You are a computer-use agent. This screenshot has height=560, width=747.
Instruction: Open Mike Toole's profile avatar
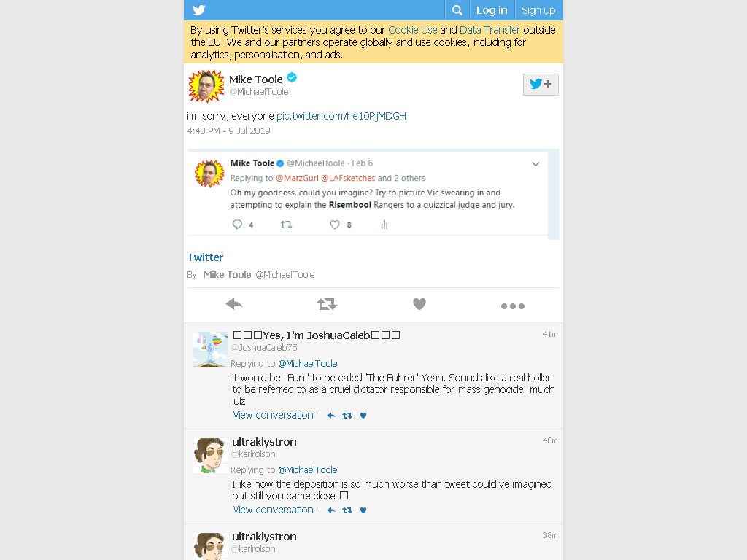206,86
